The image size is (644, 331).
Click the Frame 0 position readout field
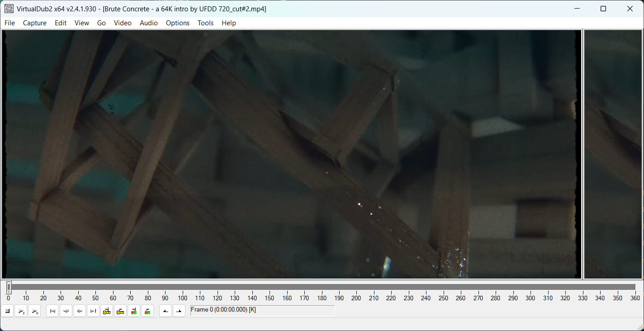tap(262, 310)
